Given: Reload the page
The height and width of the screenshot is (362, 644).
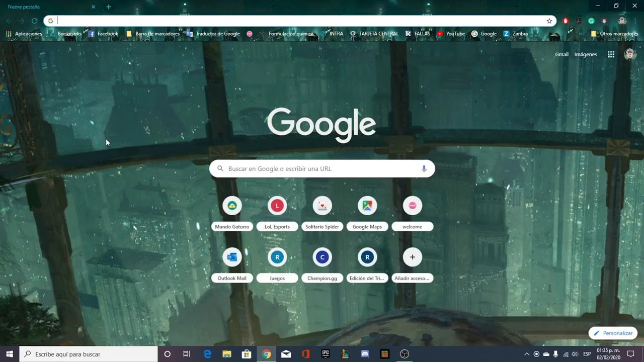Looking at the screenshot, I should [x=34, y=21].
